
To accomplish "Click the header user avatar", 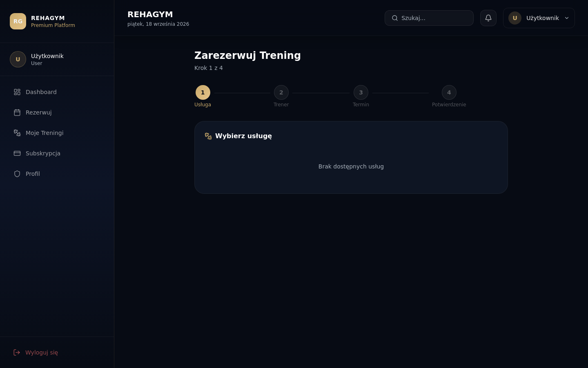I will point(515,18).
